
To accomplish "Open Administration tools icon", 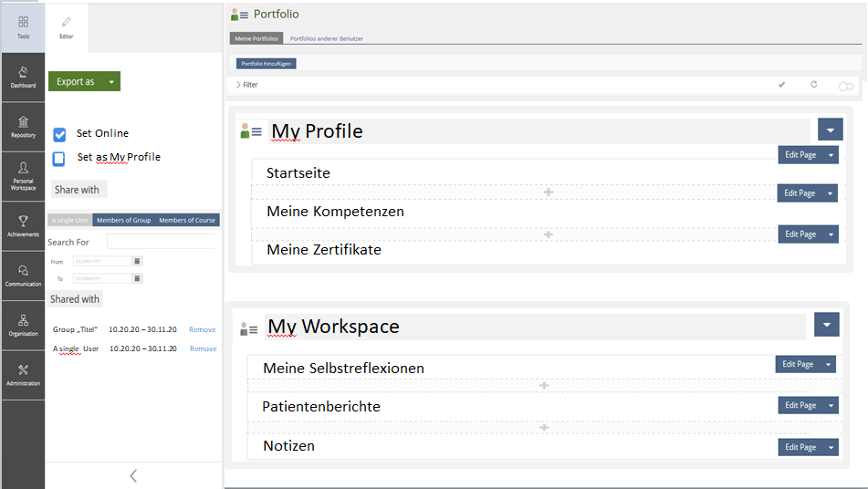I will tap(23, 375).
